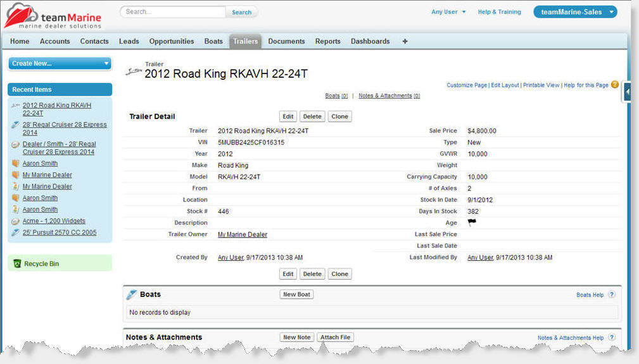This screenshot has height=364, width=639.
Task: Expand the Any User menu
Action: click(448, 12)
